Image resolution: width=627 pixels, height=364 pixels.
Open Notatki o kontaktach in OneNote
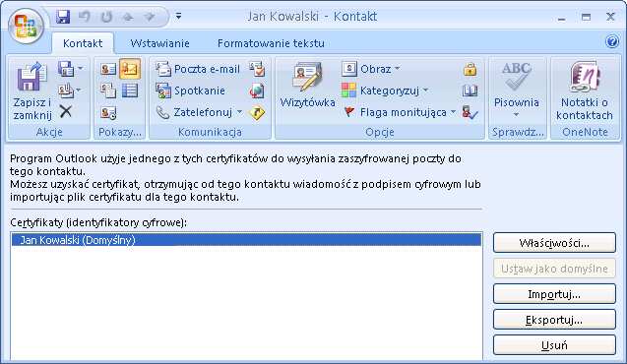coord(585,91)
